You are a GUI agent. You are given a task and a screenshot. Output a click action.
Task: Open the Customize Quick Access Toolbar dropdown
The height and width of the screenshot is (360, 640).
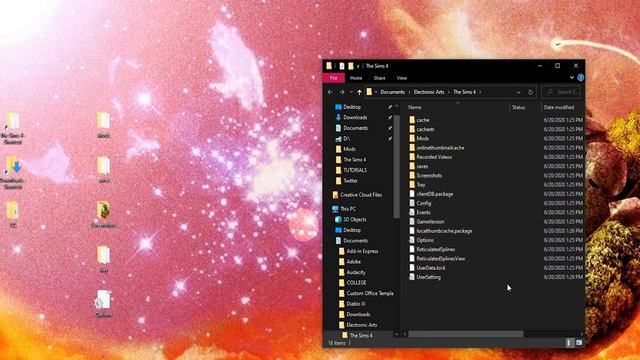358,66
